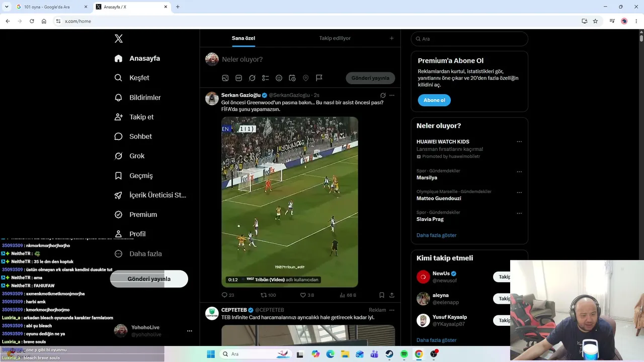Viewport: 644px width, 362px height.
Task: Open more options for Marsilya trend
Action: [519, 172]
